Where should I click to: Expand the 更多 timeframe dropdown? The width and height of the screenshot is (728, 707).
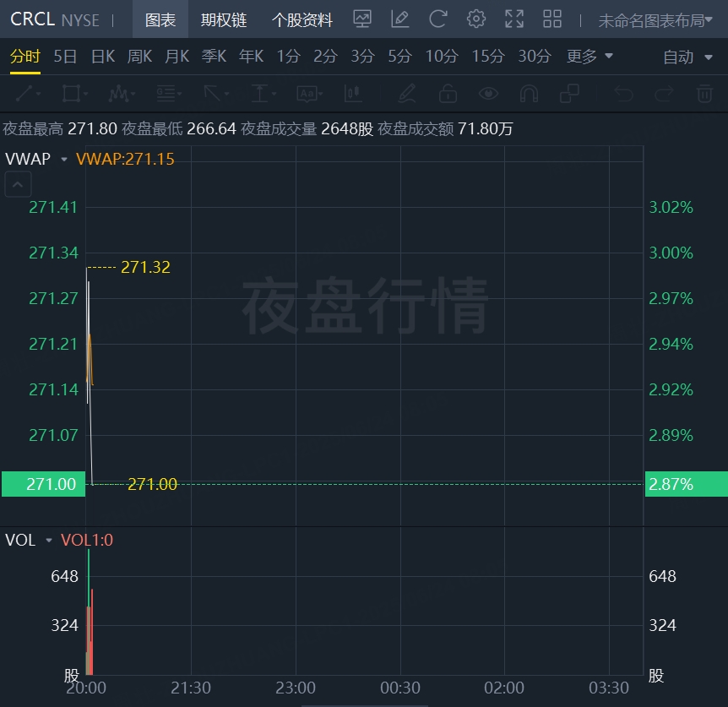589,56
